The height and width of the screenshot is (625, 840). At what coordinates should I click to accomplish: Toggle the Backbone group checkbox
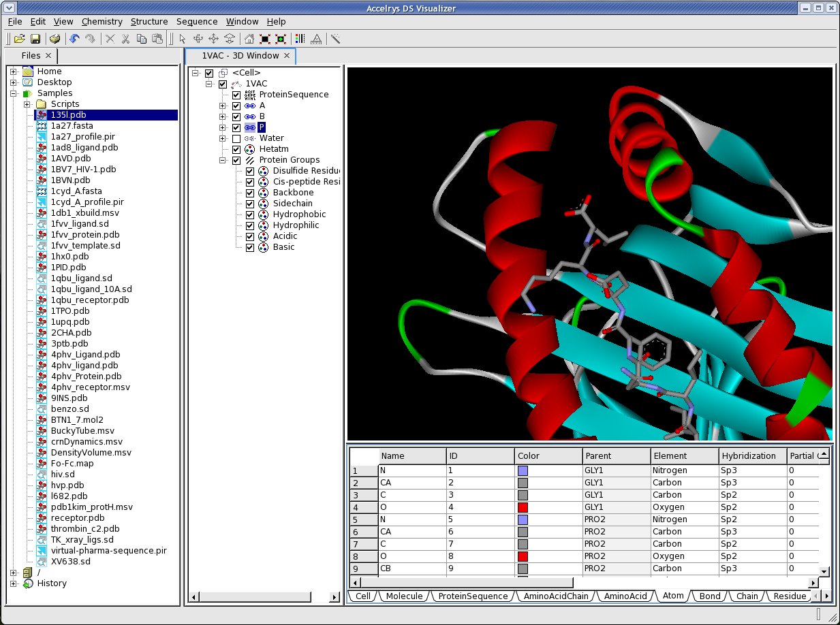pyautogui.click(x=250, y=193)
